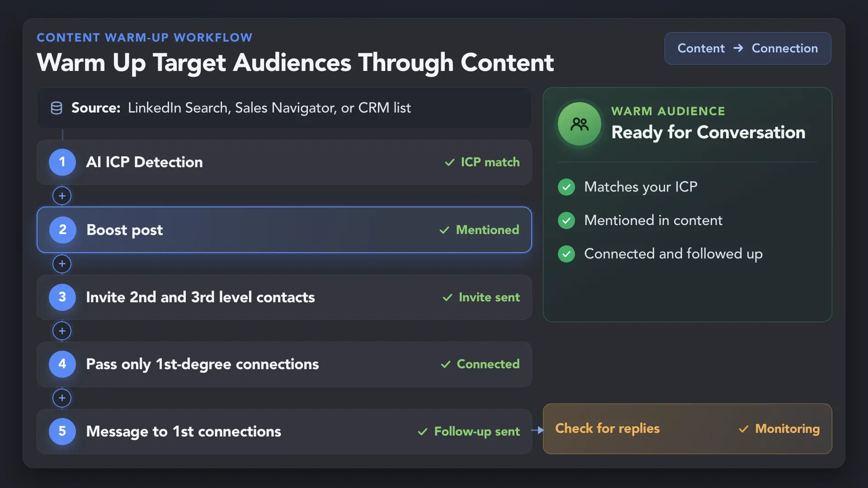Click the checkmark next to Follow-up sent

[x=423, y=432]
